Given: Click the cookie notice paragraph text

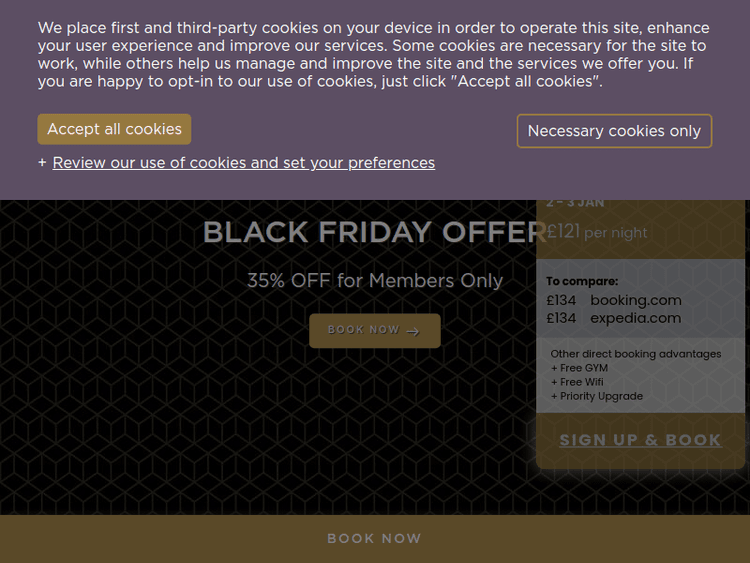Looking at the screenshot, I should click(374, 55).
